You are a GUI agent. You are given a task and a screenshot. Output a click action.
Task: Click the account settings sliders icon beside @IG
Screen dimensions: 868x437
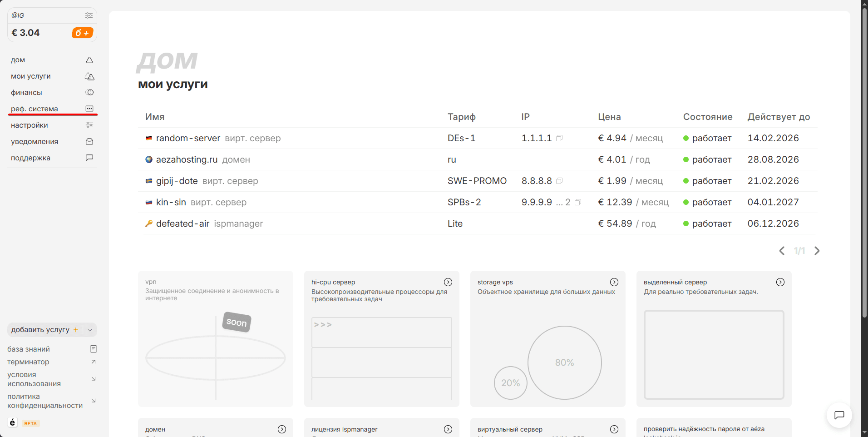coord(89,15)
